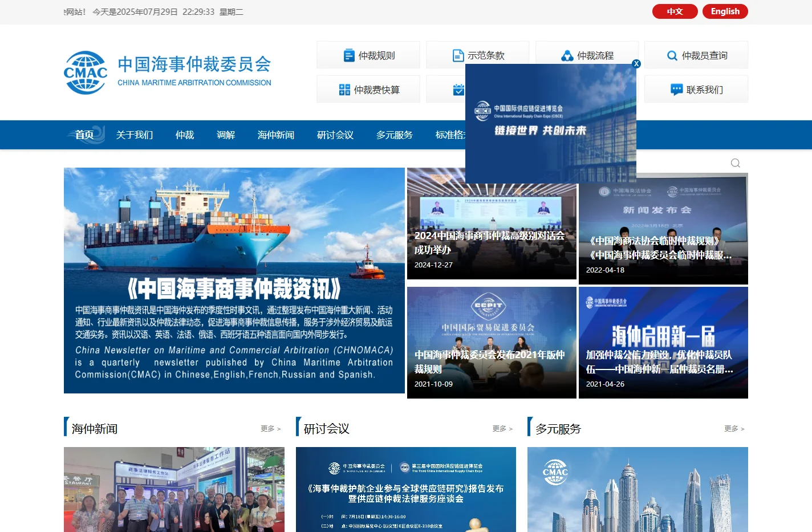The width and height of the screenshot is (812, 532).
Task: Open 海仲启用新一届 arbitrator roster tile
Action: (663, 343)
